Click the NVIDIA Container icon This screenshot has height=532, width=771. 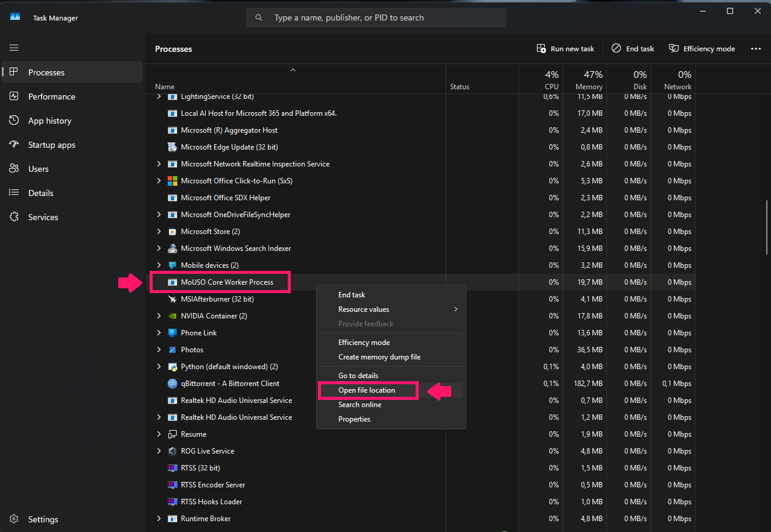click(x=172, y=316)
